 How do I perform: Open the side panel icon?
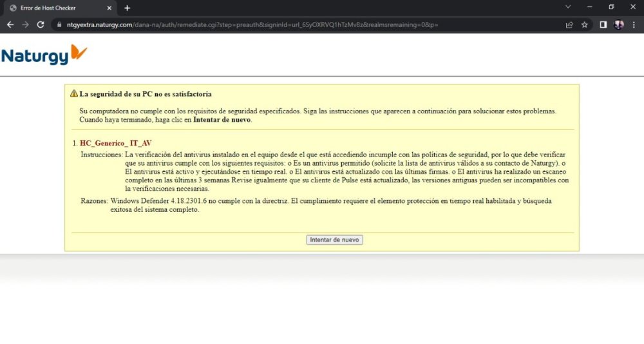tap(603, 24)
